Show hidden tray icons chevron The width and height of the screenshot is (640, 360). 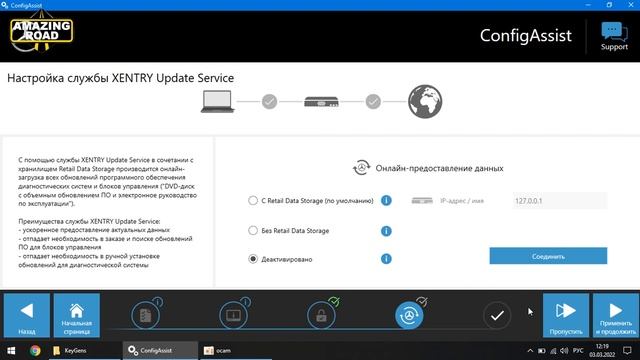coord(530,351)
